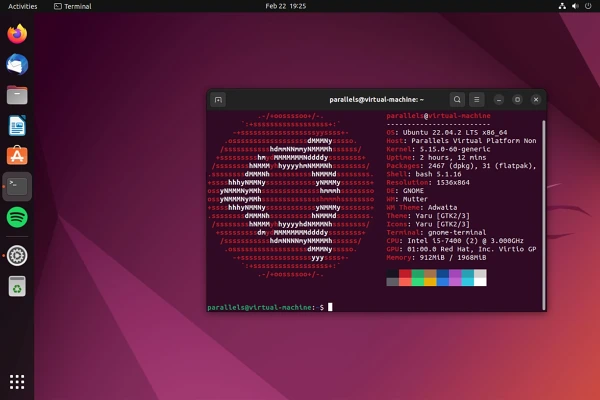Image resolution: width=600 pixels, height=400 pixels.
Task: Maximize the terminal window
Action: pos(517,100)
